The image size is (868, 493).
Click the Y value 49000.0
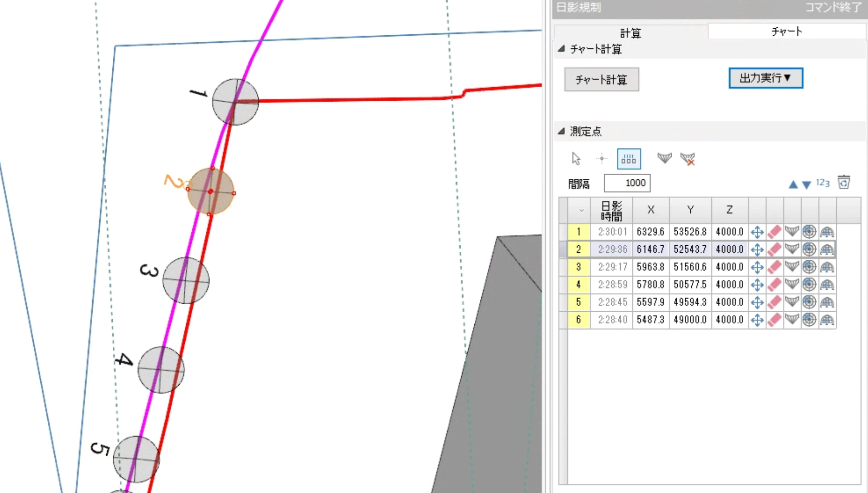pyautogui.click(x=690, y=320)
